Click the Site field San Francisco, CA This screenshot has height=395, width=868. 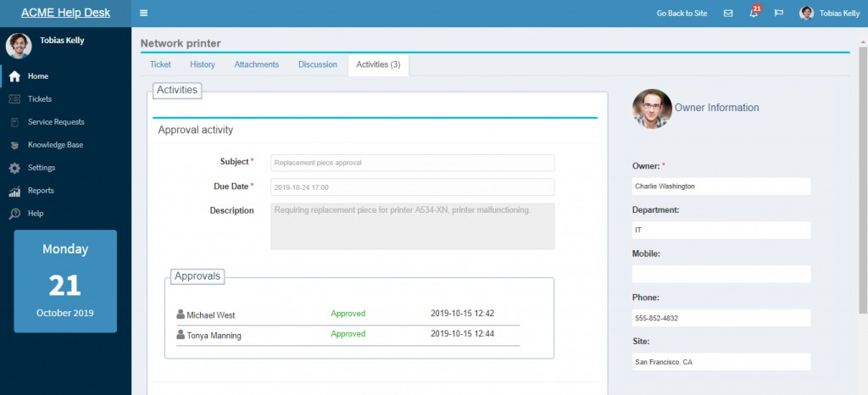pos(721,362)
